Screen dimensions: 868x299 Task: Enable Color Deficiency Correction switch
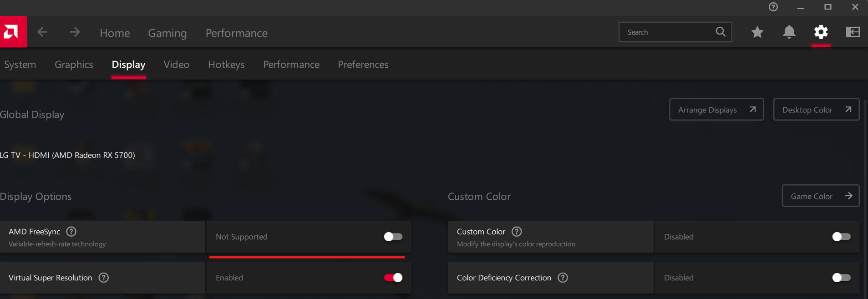click(x=841, y=278)
